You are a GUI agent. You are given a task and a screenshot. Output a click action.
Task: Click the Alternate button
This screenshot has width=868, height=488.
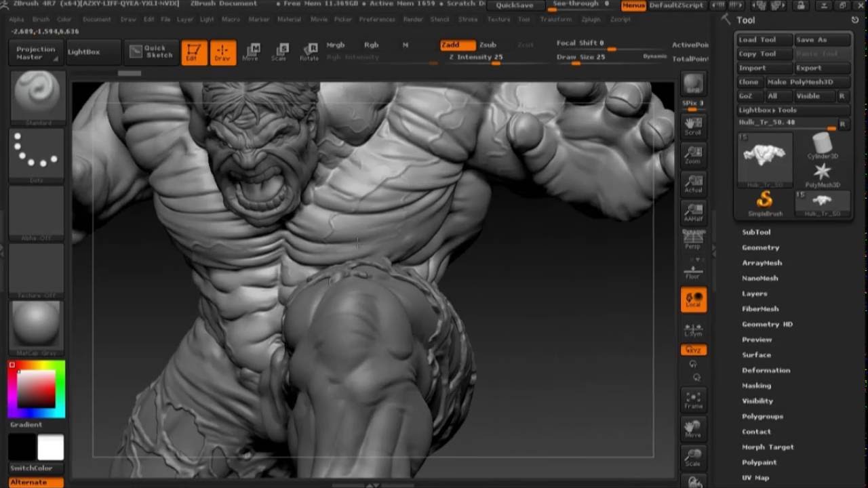[36, 483]
